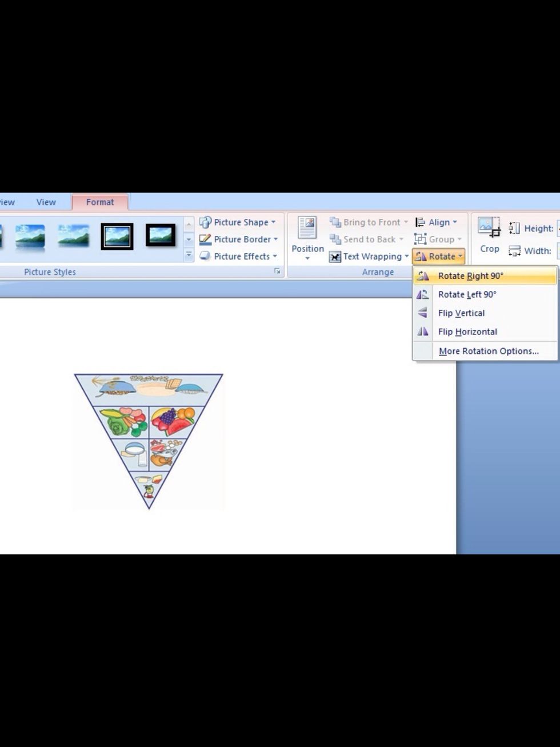The height and width of the screenshot is (747, 560).
Task: Choose Rotate Left 90° option
Action: click(467, 294)
